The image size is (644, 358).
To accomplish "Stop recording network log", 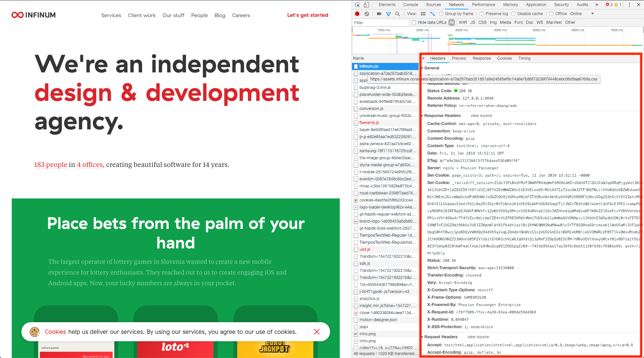I will click(x=358, y=13).
